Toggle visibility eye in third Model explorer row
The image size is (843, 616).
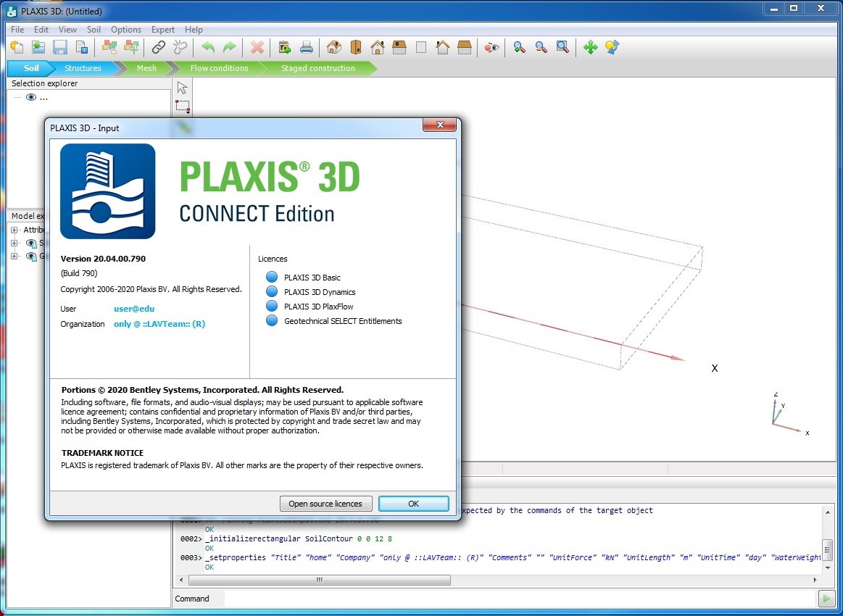31,257
